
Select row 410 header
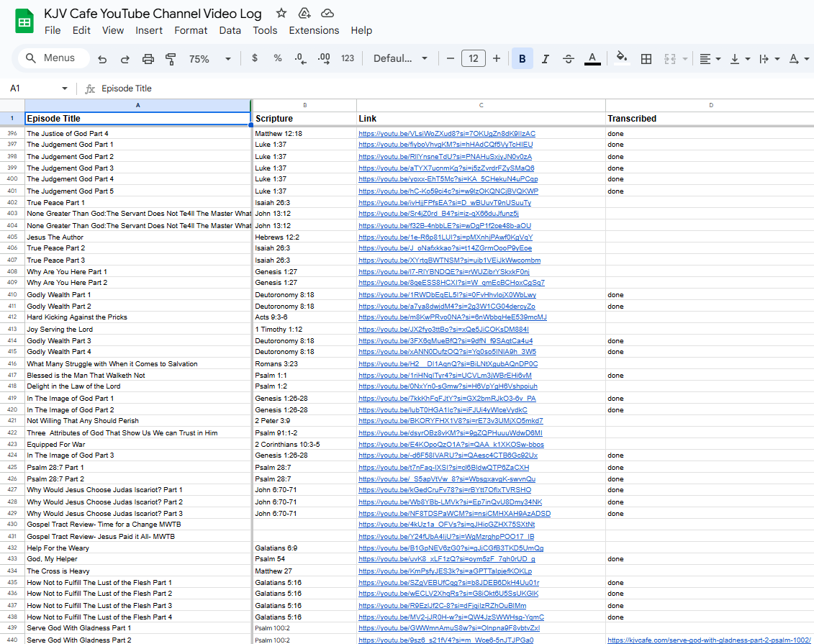point(12,294)
